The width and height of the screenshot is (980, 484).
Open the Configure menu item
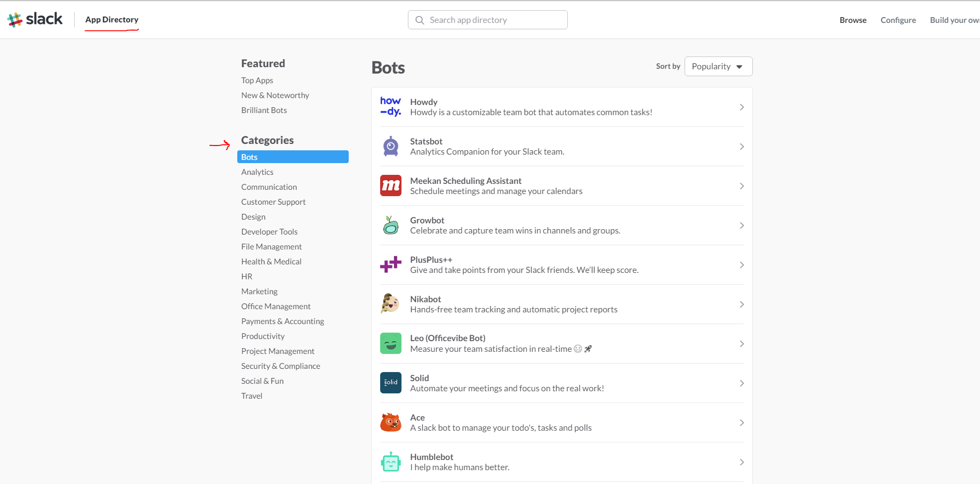[898, 20]
